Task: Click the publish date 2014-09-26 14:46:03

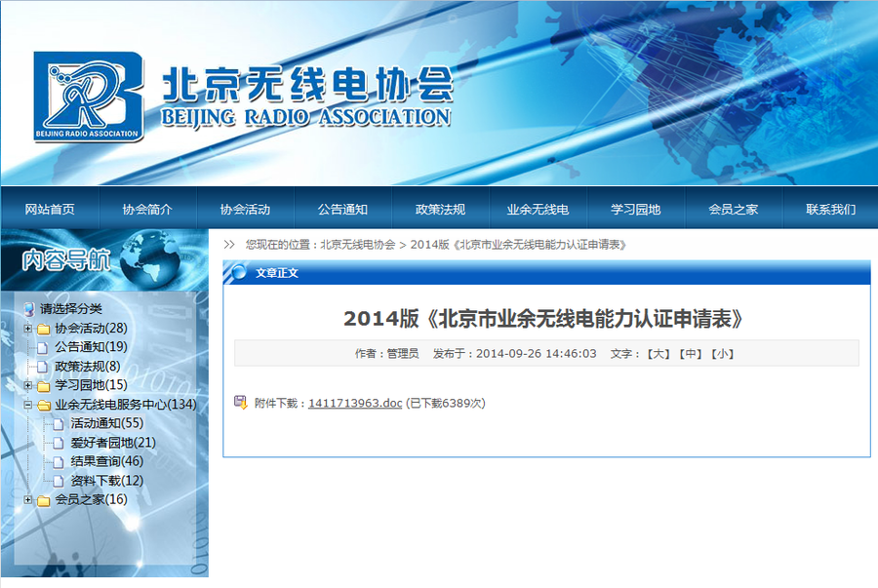Action: [x=536, y=354]
